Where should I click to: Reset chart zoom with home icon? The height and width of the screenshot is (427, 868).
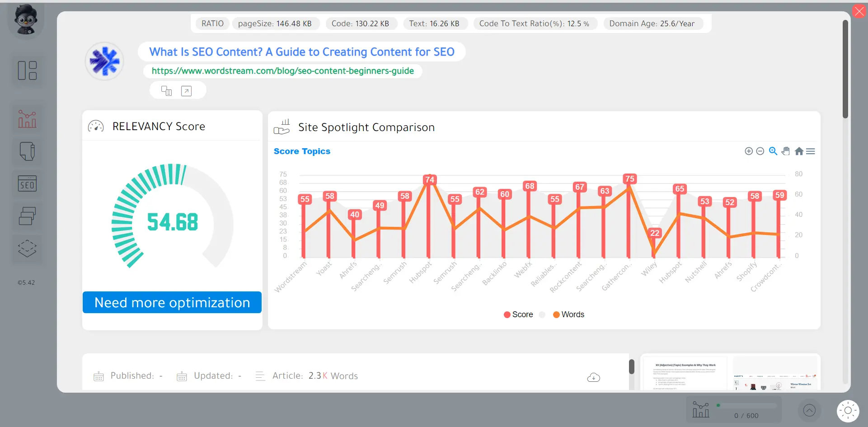point(799,151)
